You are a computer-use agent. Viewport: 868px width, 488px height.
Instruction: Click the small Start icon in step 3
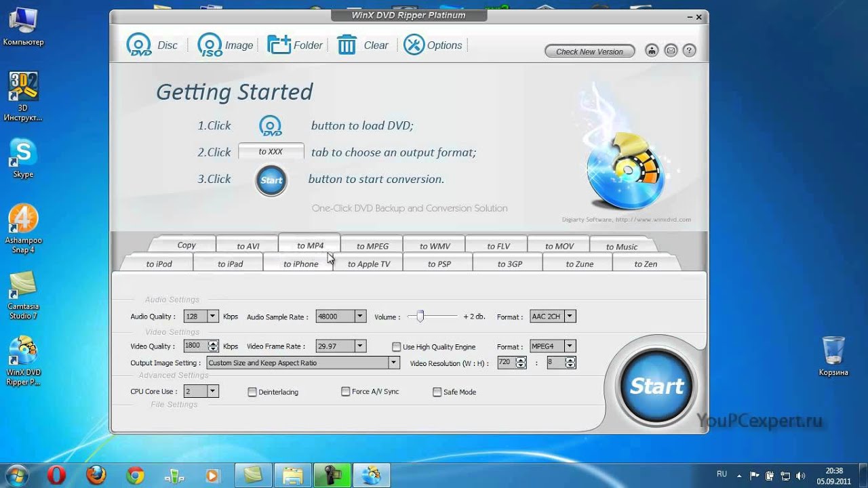[x=271, y=180]
